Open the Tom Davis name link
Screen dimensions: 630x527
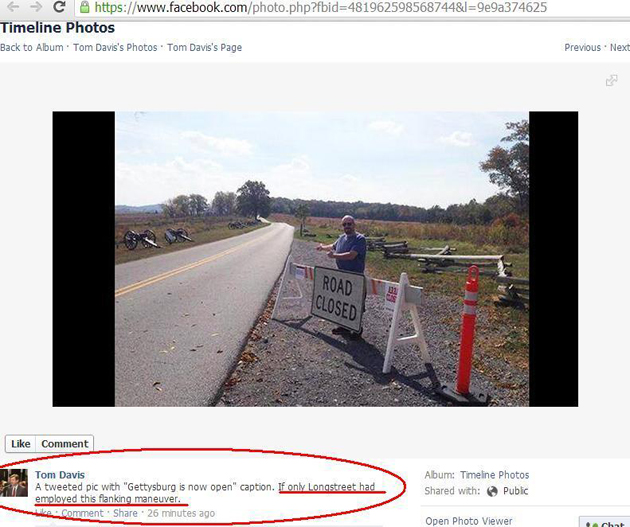click(60, 475)
